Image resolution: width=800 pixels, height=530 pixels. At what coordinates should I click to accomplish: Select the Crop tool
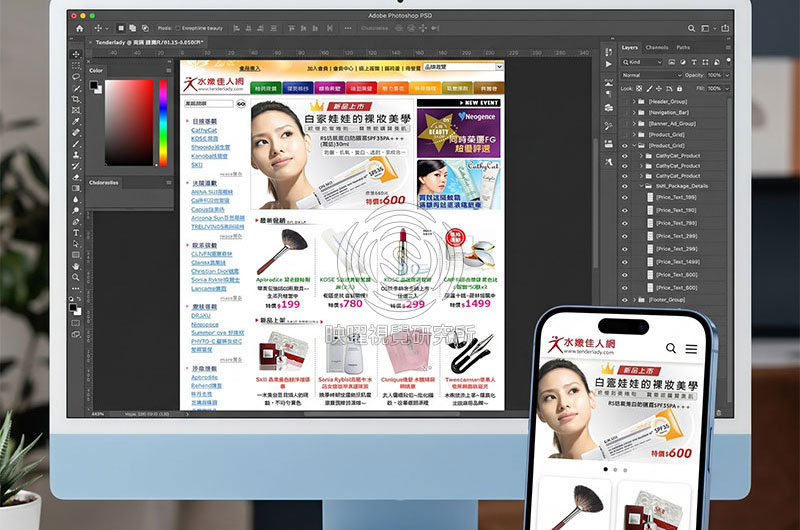[x=76, y=99]
